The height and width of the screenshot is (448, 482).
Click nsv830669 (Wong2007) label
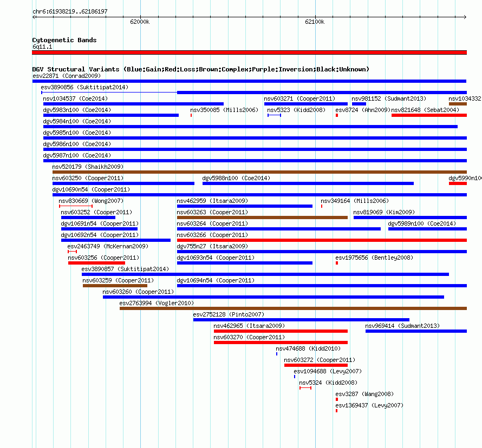click(91, 201)
